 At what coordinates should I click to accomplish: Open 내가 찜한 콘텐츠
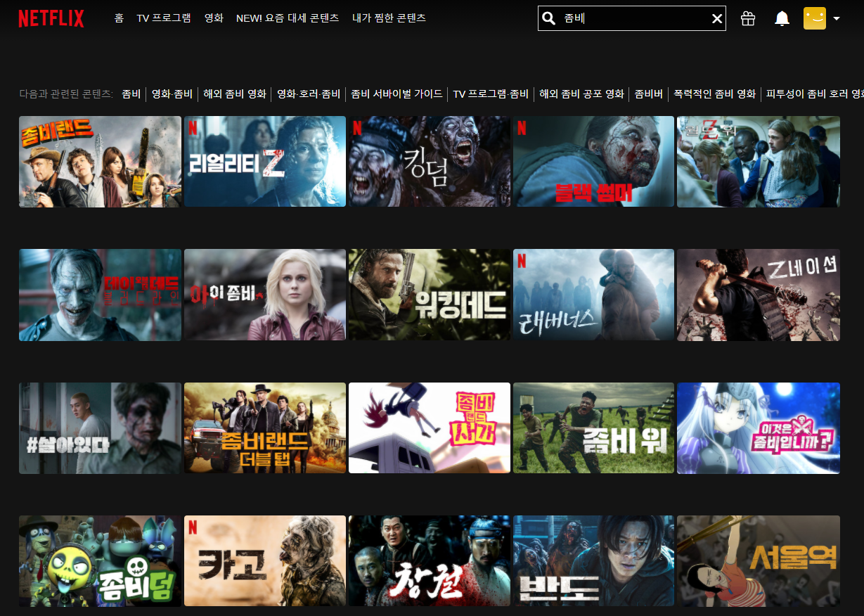pos(389,18)
